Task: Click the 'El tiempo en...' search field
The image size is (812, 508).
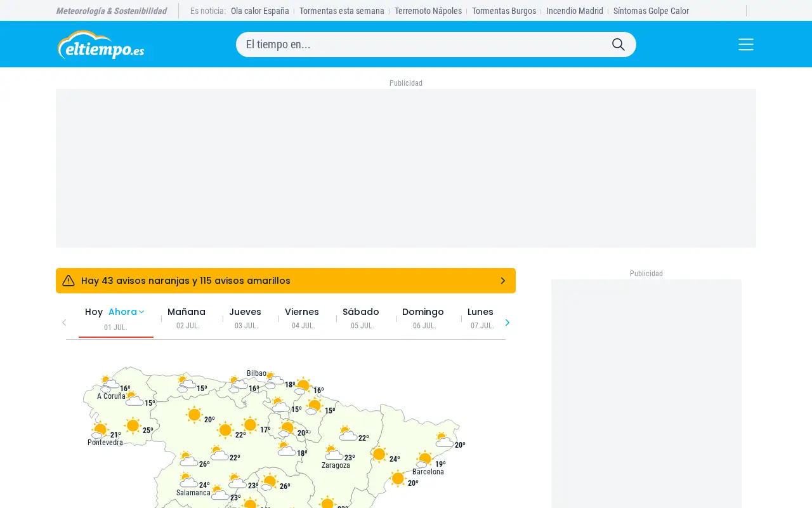Action: (x=436, y=44)
